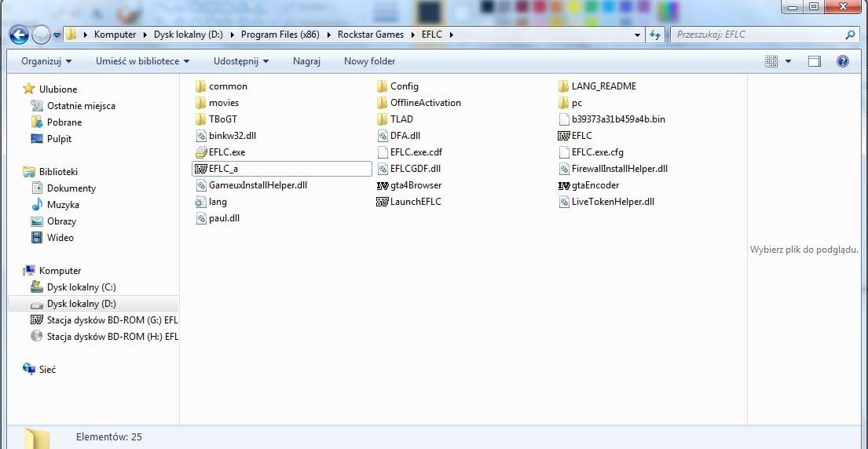
Task: Click the Nowy folder button
Action: tap(369, 61)
